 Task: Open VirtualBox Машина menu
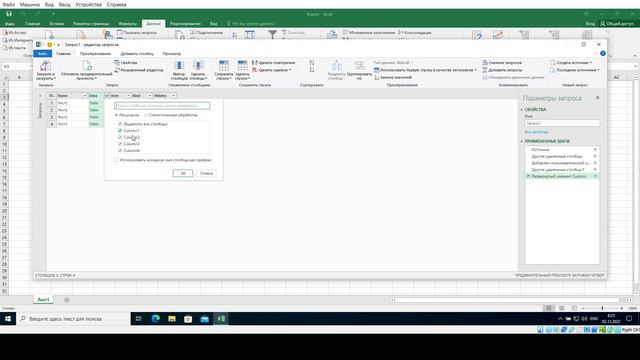click(30, 4)
